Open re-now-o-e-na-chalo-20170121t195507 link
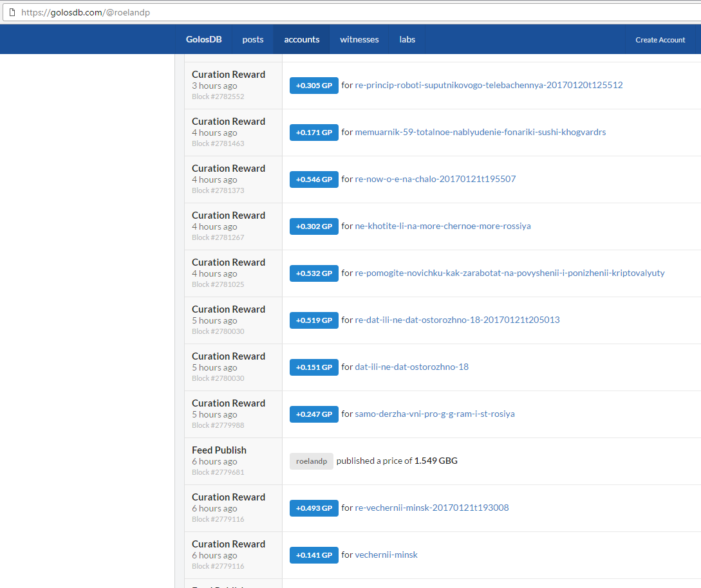Image resolution: width=701 pixels, height=588 pixels. tap(435, 179)
